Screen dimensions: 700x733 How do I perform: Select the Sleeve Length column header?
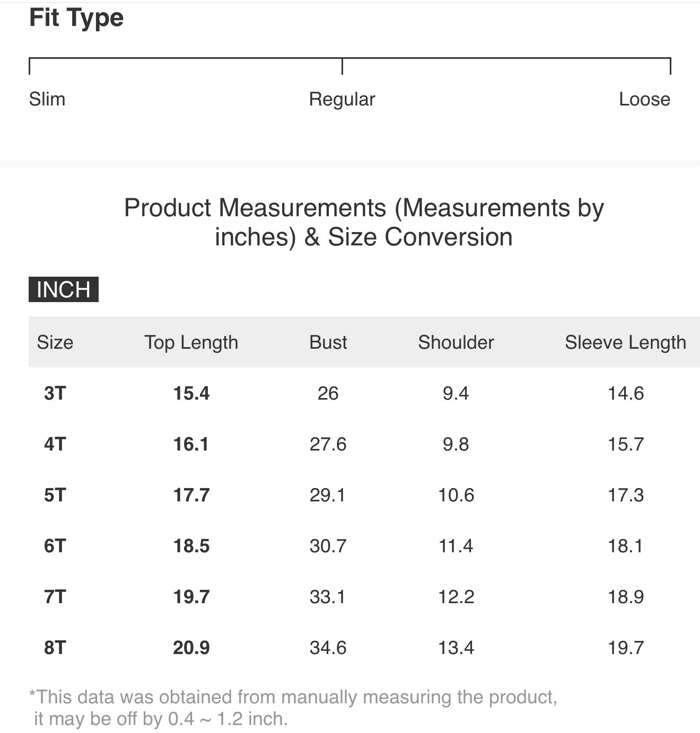625,342
